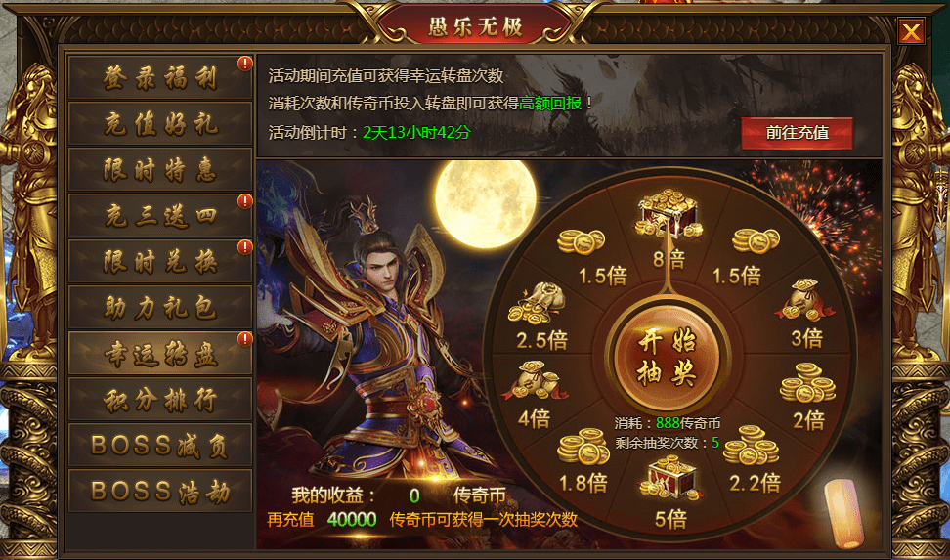Screen dimensions: 950x560
Task: Select the 5倍 treasure chest prize icon
Action: tap(669, 478)
